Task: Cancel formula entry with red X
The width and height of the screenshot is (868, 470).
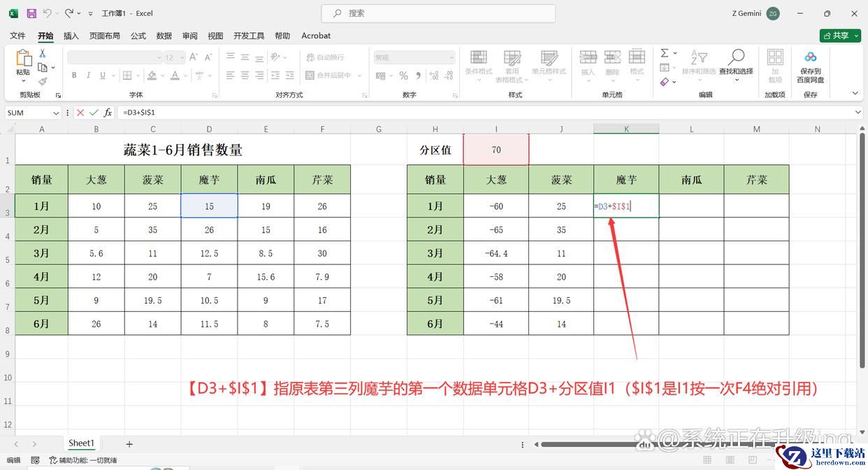Action: pyautogui.click(x=80, y=113)
